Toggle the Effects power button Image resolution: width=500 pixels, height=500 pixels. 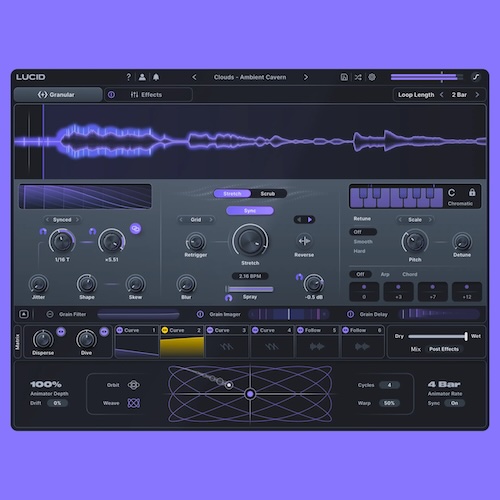[111, 95]
